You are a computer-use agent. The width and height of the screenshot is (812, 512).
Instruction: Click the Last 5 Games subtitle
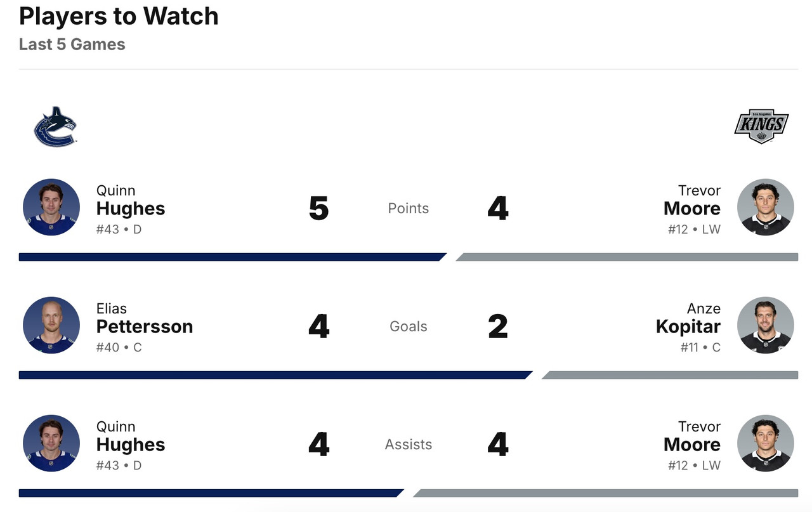click(x=72, y=44)
